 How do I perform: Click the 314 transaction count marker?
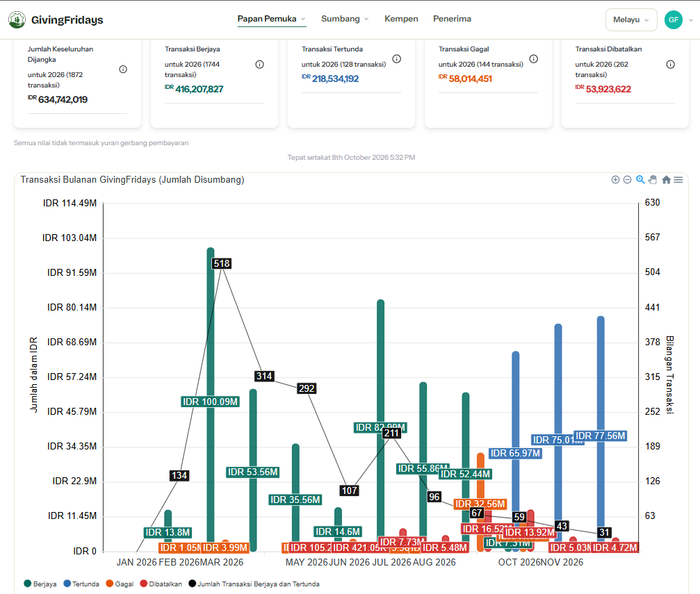click(264, 377)
